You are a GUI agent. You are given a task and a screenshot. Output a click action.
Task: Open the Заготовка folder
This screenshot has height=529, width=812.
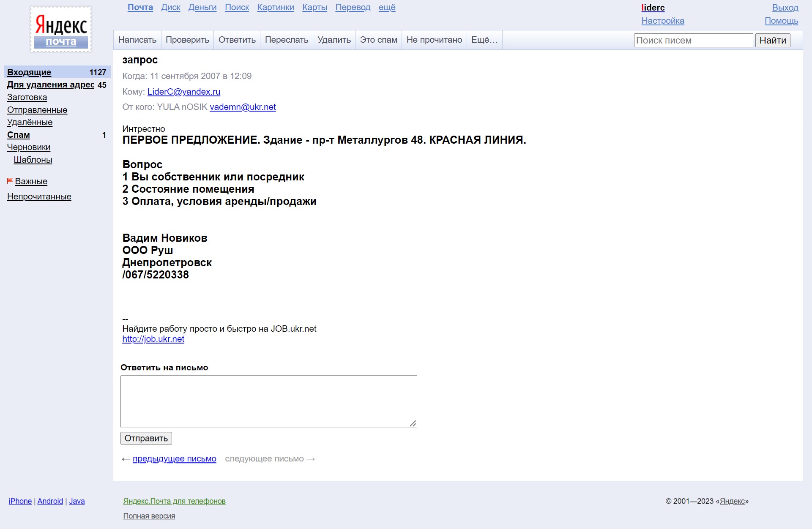pos(27,97)
